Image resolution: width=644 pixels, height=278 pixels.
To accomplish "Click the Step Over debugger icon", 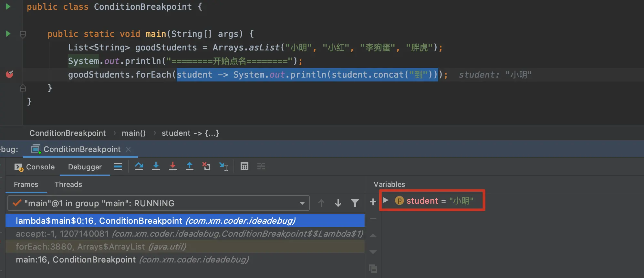I will click(x=139, y=166).
